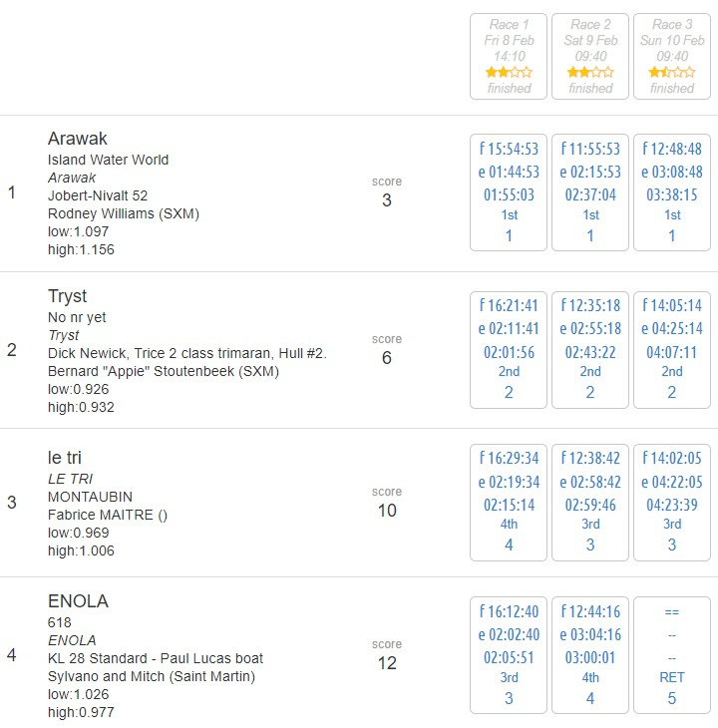Open ENOLA's Race 1 3rd place result
The height and width of the screenshot is (728, 718).
(509, 655)
